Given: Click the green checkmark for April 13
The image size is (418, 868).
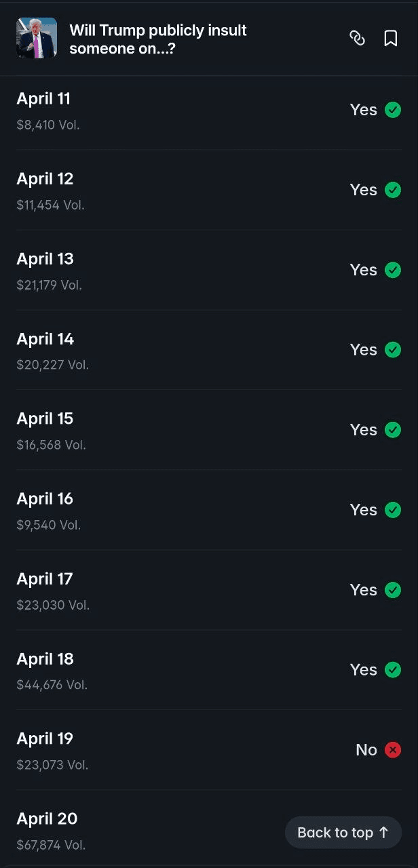Looking at the screenshot, I should tap(393, 270).
